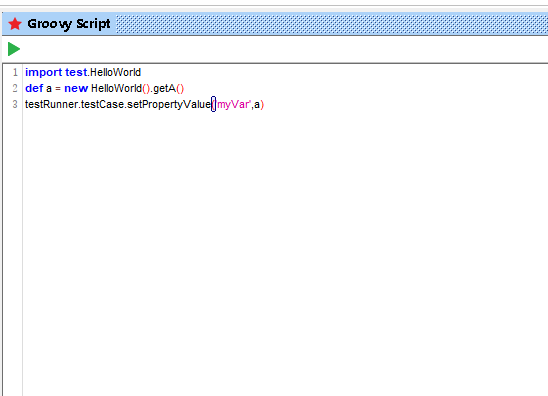Image resolution: width=548 pixels, height=396 pixels.
Task: Click line number 1 in the gutter
Action: 15,72
